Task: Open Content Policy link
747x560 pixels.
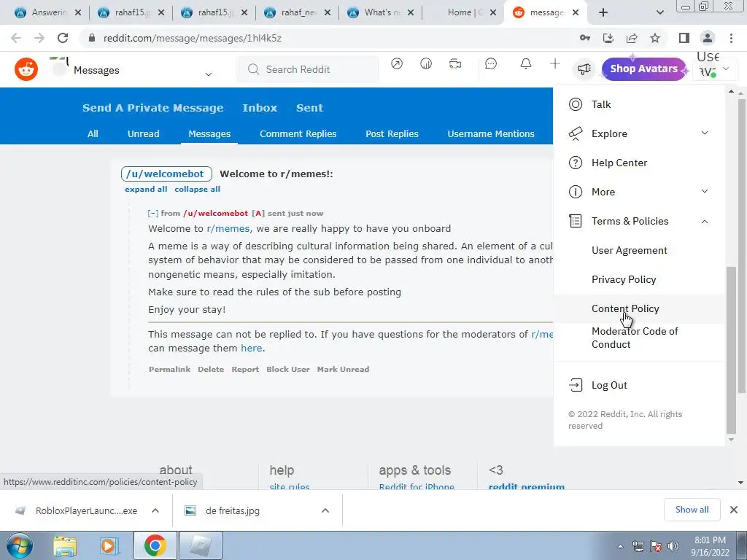Action: (625, 308)
